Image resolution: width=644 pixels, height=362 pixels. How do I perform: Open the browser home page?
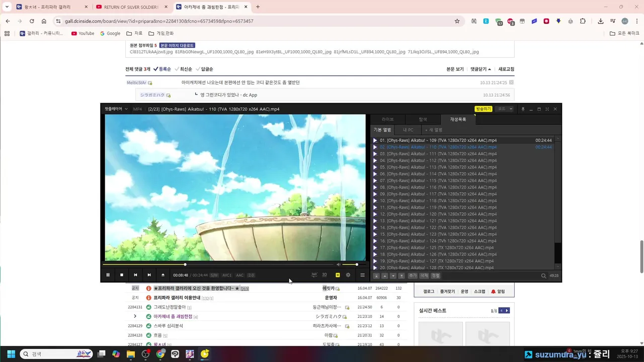(x=44, y=21)
